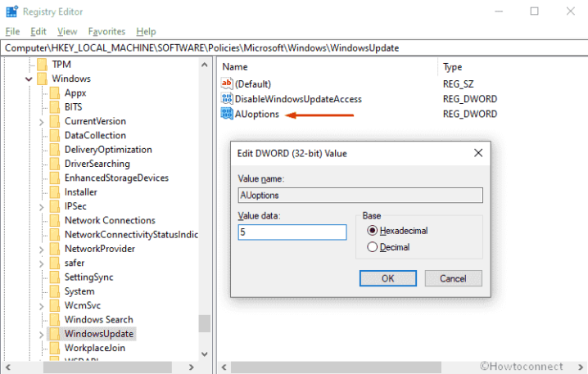
Task: Click the DataCollection folder icon
Action: point(55,136)
